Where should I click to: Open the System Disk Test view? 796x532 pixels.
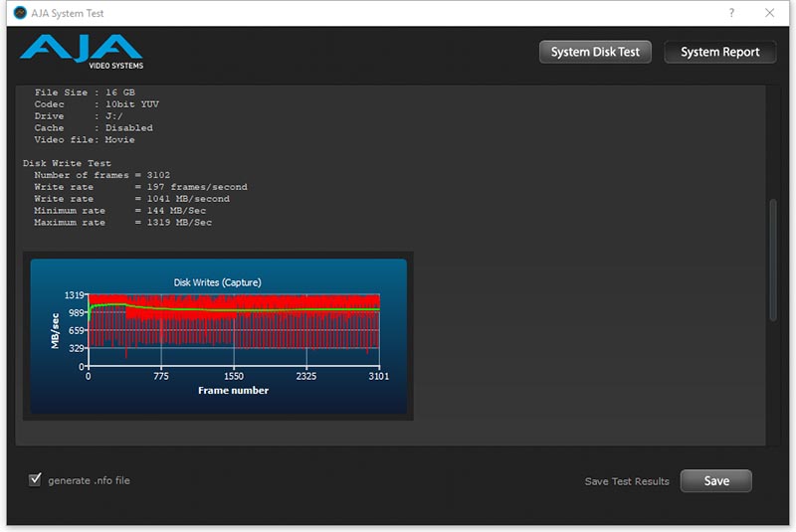click(595, 52)
